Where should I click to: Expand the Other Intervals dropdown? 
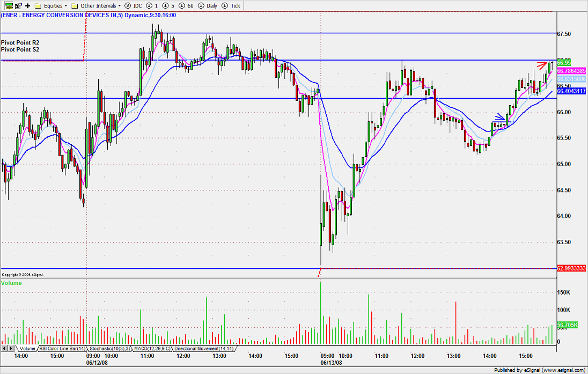point(96,5)
